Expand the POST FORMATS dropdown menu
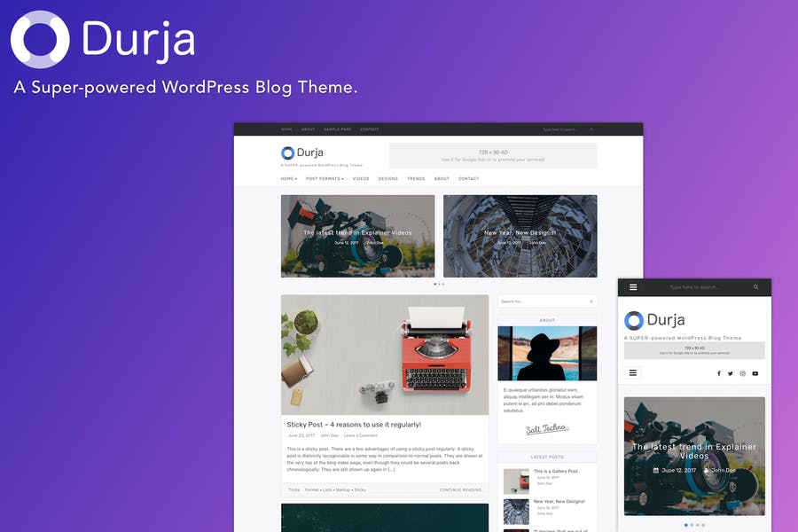The width and height of the screenshot is (798, 532). 325,179
